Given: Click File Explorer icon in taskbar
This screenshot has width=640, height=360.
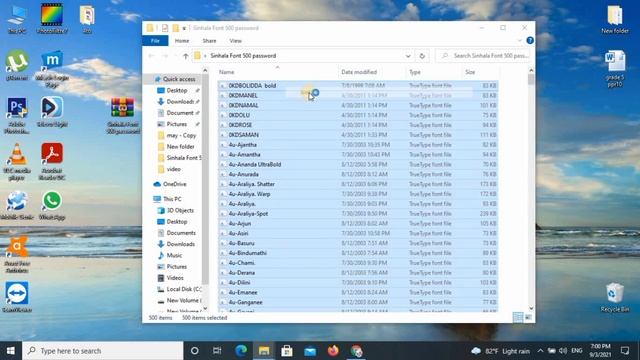Looking at the screenshot, I should point(264,351).
